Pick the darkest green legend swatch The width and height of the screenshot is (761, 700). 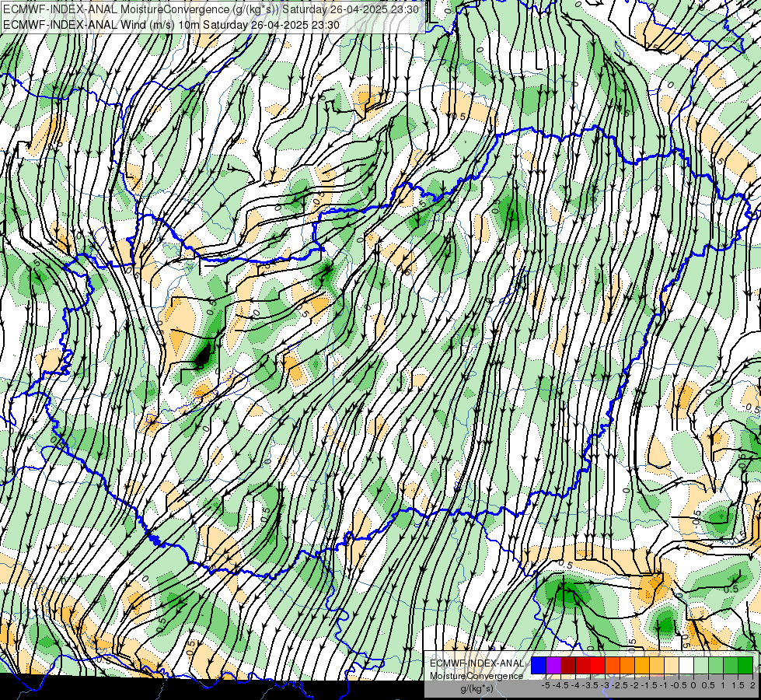[745, 665]
